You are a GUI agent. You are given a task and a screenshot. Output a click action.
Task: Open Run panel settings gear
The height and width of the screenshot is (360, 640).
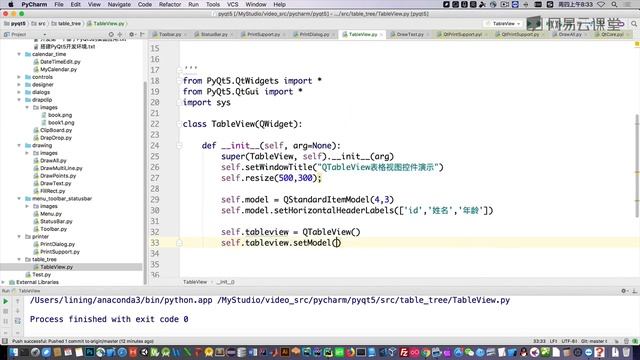624,291
